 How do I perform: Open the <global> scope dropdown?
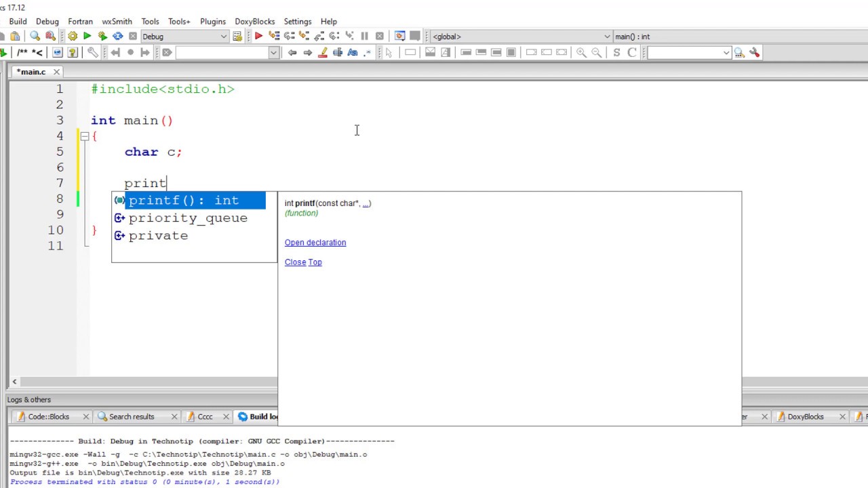pos(521,37)
